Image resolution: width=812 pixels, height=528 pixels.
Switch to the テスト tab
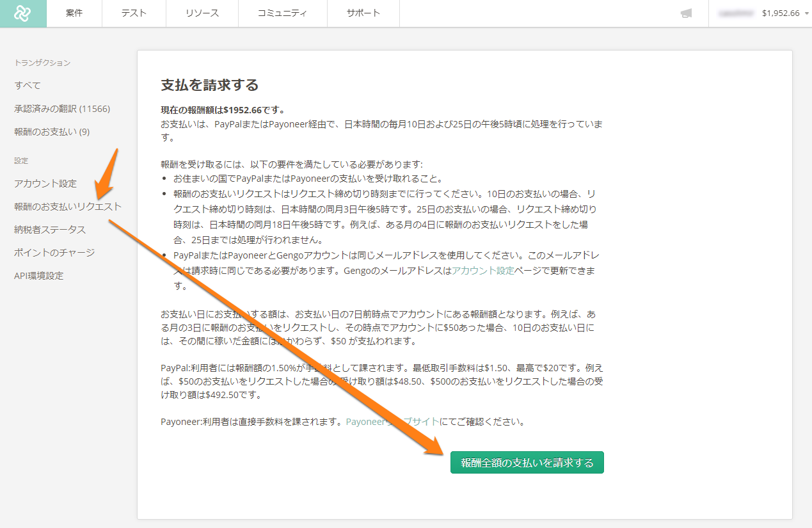tap(134, 13)
